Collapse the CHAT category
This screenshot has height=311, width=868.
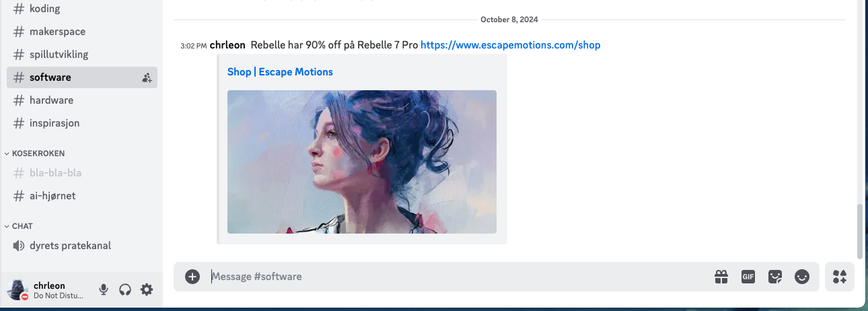[x=19, y=226]
